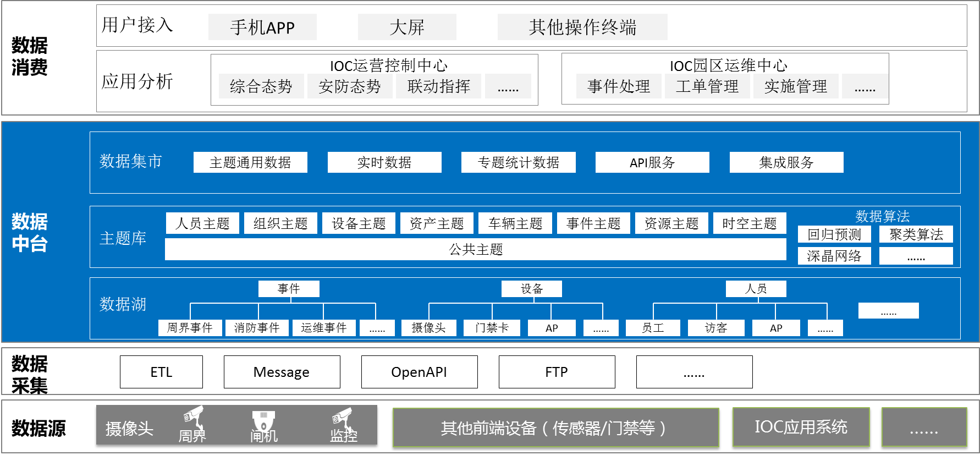Click the 工单管理 box
This screenshot has height=455, width=980.
tap(707, 86)
